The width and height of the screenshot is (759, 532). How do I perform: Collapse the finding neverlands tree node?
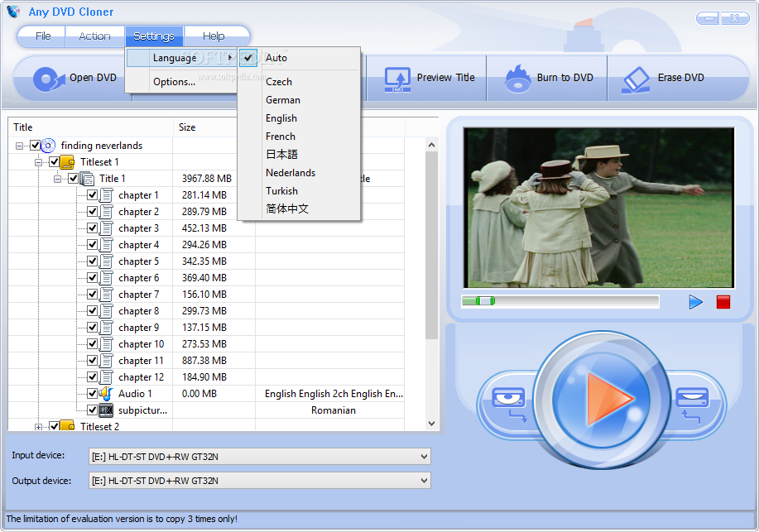coord(19,146)
